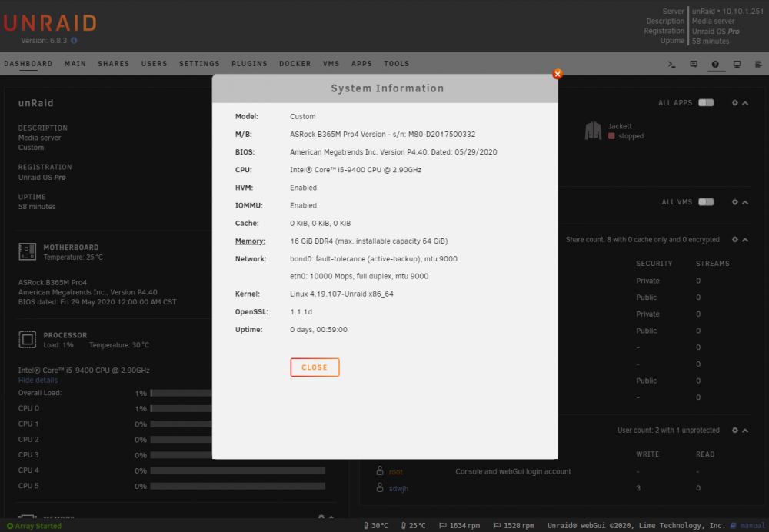Open settings gear next to ALL APPS
The image size is (769, 532).
pyautogui.click(x=734, y=103)
